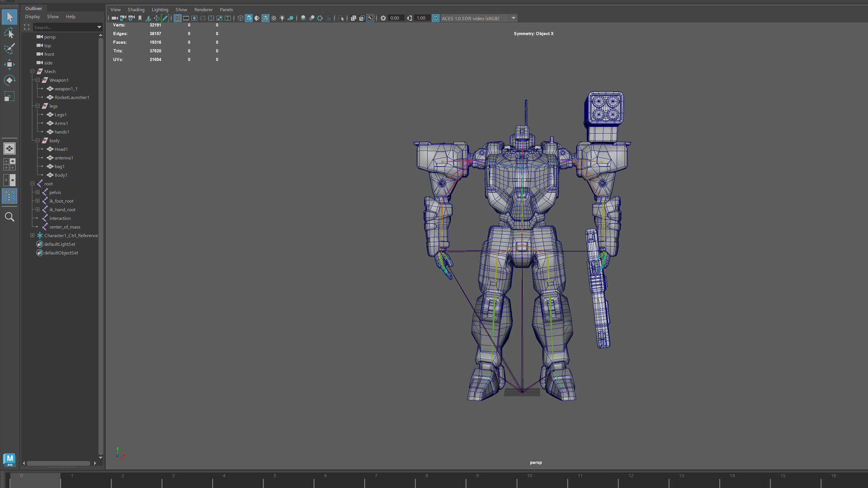Toggle wireframe on shaded button
Screen dimensions: 868x488
pyautogui.click(x=265, y=18)
